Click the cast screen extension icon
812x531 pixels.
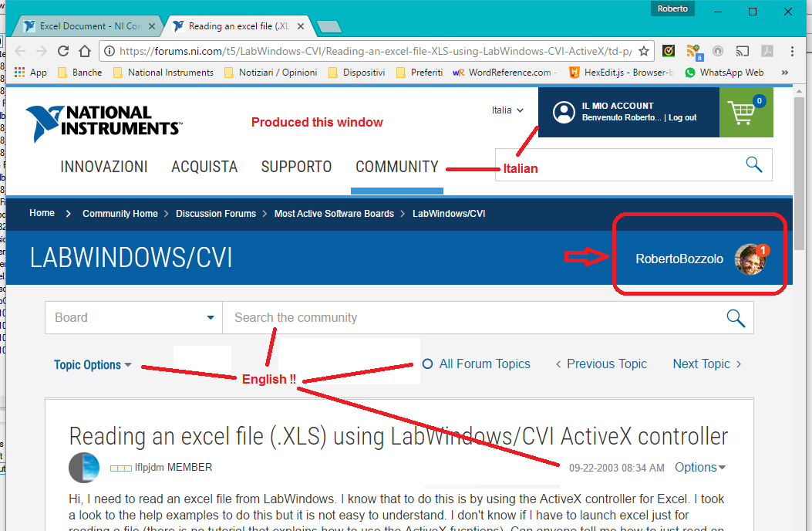click(742, 51)
